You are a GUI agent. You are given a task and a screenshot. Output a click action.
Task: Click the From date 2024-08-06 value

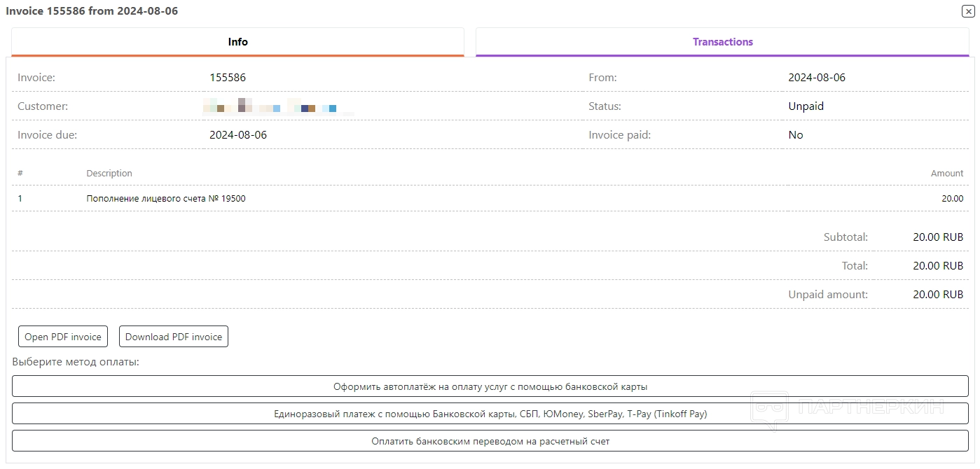tap(816, 78)
